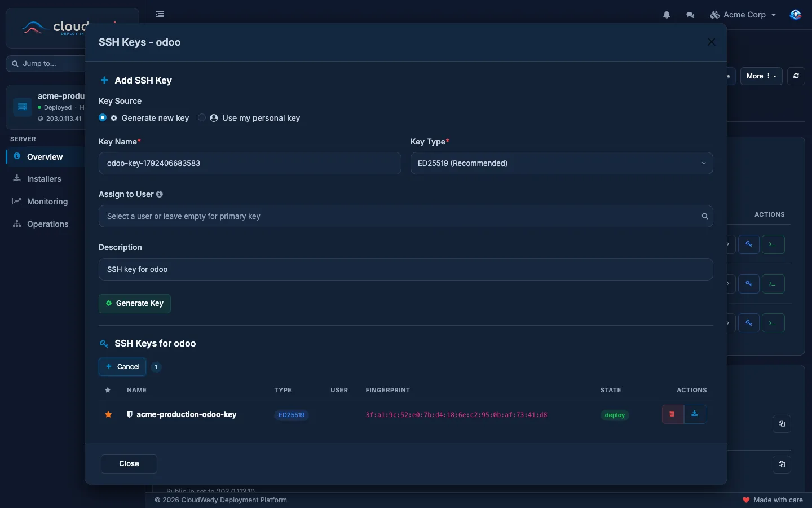Click the acme-production-odoo-key name
Viewport: 812px width, 508px height.
[186, 414]
